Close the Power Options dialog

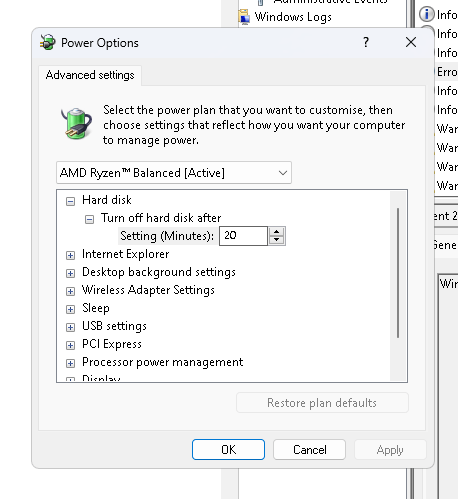point(411,42)
